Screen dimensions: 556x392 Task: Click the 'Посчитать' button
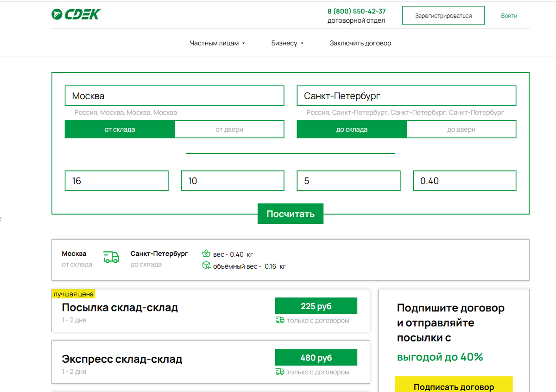[x=291, y=214]
